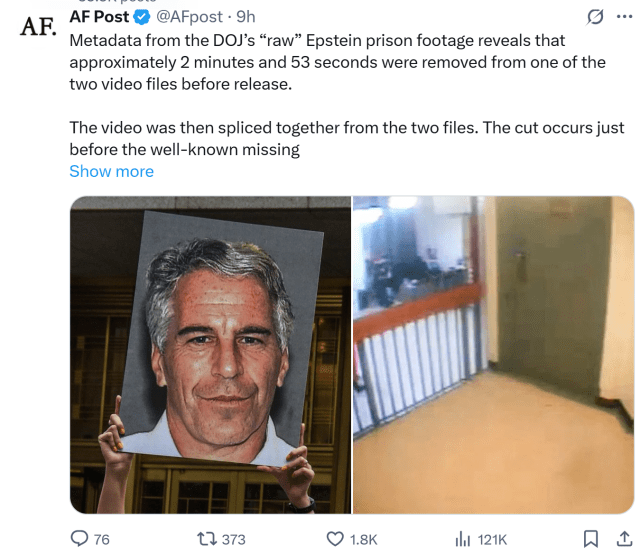Image resolution: width=640 pixels, height=555 pixels.
Task: Click the 121K views count
Action: pyautogui.click(x=492, y=539)
